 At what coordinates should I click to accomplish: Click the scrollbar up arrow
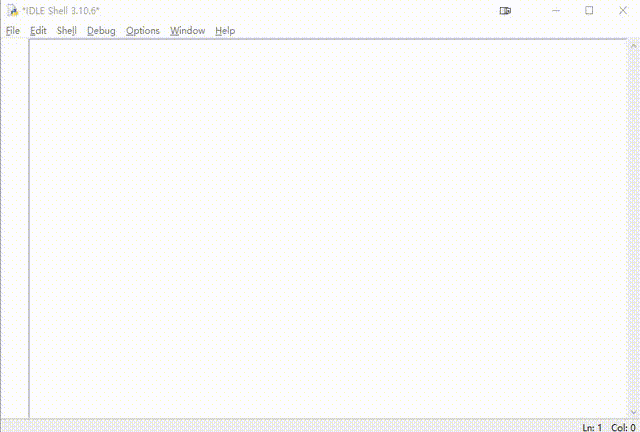tap(633, 46)
